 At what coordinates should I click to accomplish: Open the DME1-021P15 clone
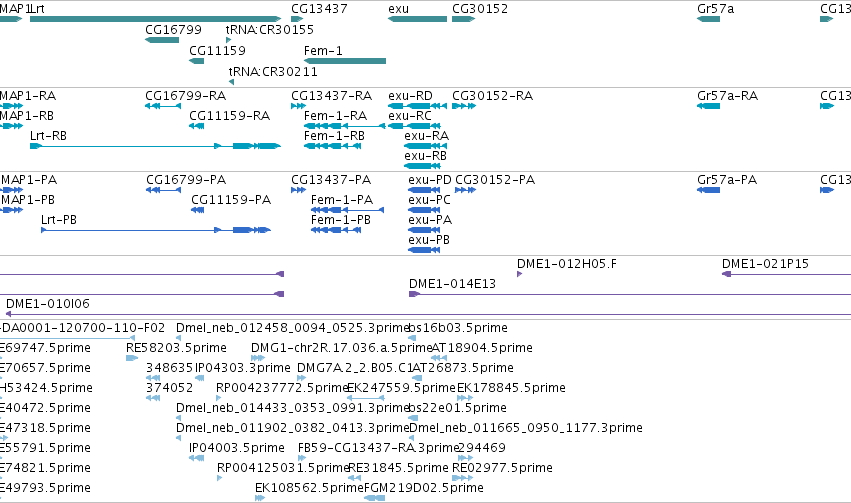786,274
